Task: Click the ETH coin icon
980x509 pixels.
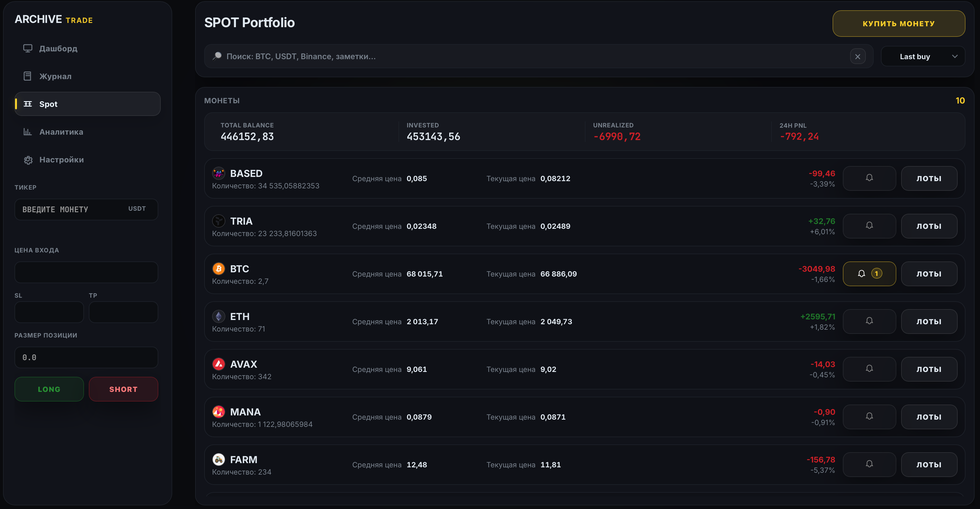Action: coord(218,316)
